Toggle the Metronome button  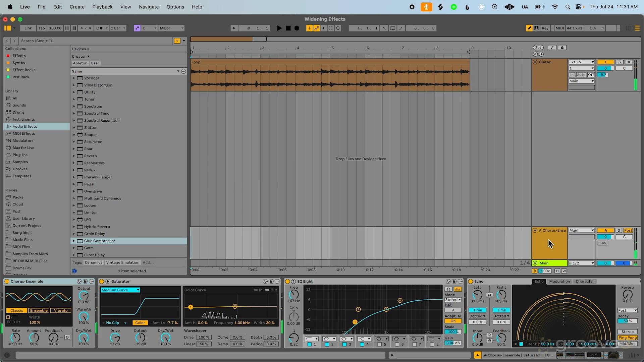[100, 28]
